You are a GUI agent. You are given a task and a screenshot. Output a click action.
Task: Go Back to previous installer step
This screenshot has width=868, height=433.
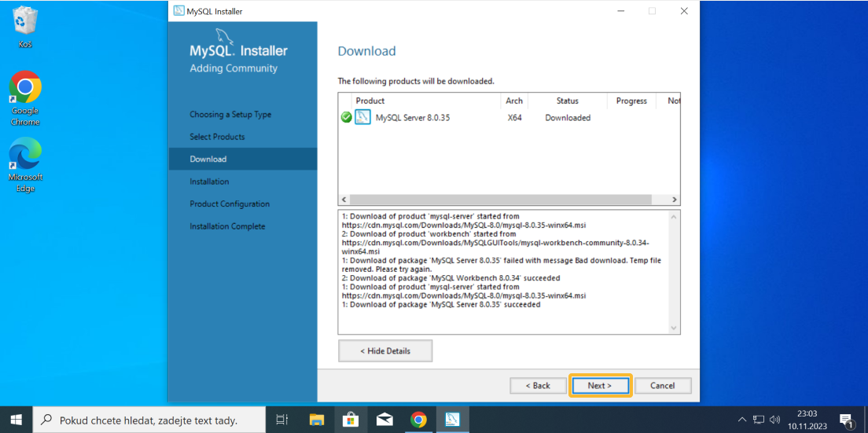(538, 385)
